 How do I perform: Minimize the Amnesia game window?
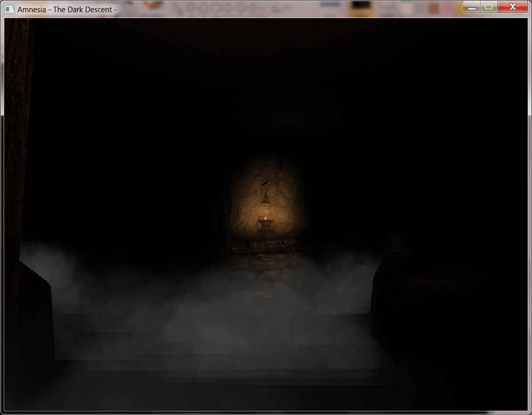pyautogui.click(x=472, y=7)
